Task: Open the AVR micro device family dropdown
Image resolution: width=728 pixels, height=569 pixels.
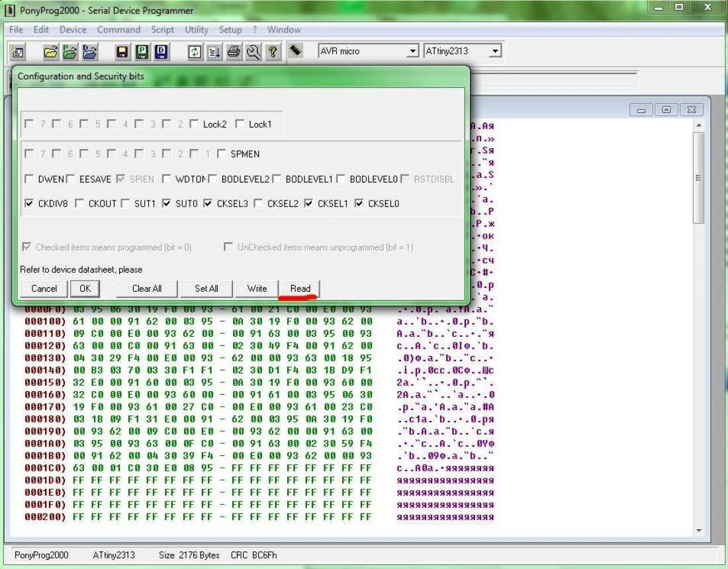Action: (x=412, y=51)
